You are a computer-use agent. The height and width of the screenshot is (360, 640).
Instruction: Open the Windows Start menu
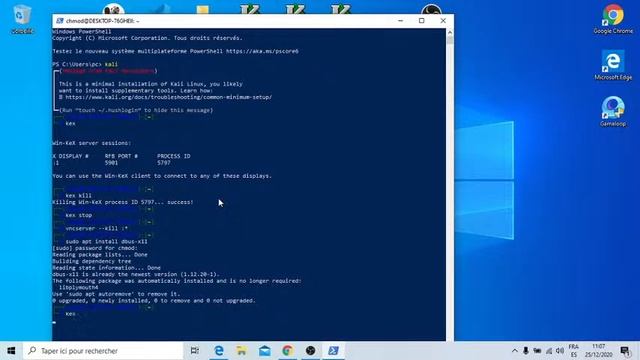coord(11,351)
